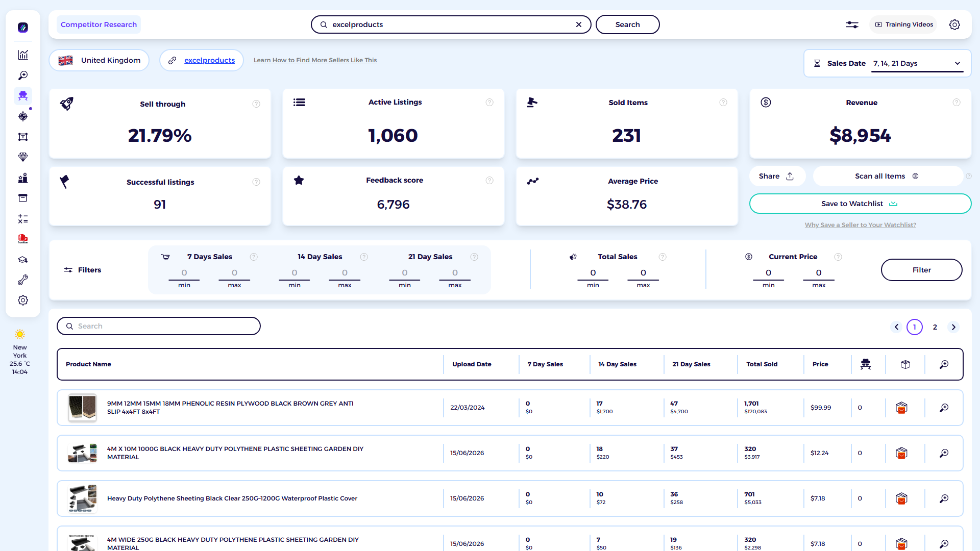Sort by Total Sold column
The height and width of the screenshot is (551, 980).
tap(762, 364)
